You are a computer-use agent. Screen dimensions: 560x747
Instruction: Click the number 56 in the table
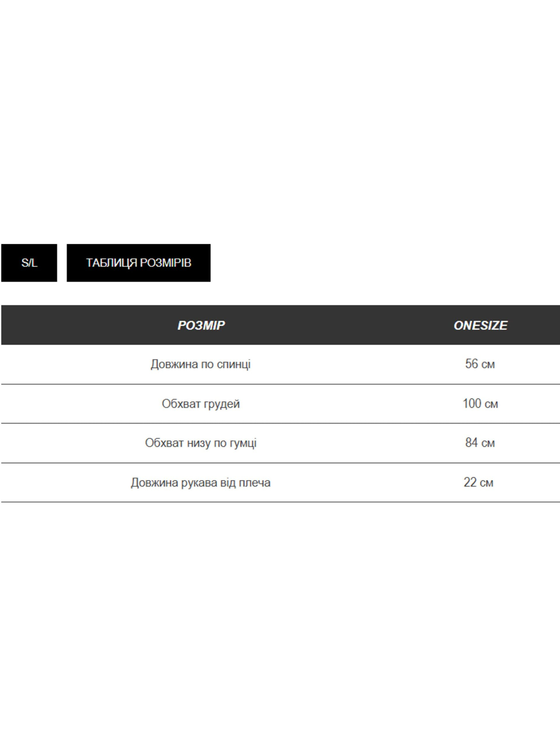pyautogui.click(x=472, y=364)
